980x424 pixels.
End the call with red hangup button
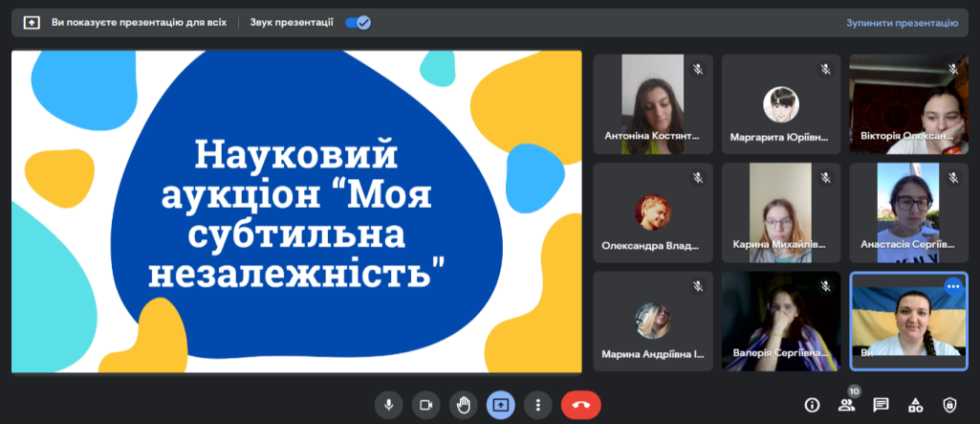click(x=580, y=405)
